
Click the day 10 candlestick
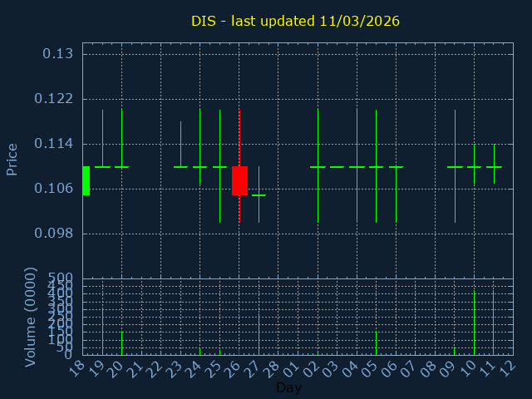pyautogui.click(x=474, y=165)
